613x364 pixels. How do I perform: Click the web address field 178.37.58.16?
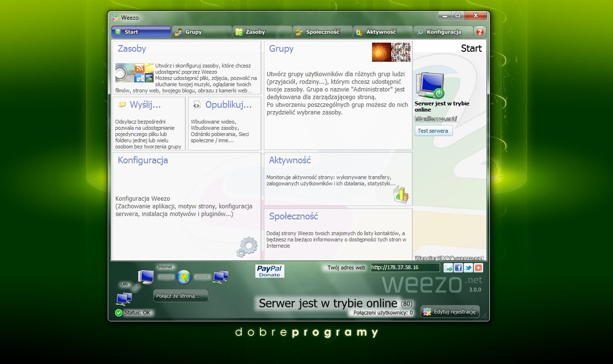coord(405,267)
